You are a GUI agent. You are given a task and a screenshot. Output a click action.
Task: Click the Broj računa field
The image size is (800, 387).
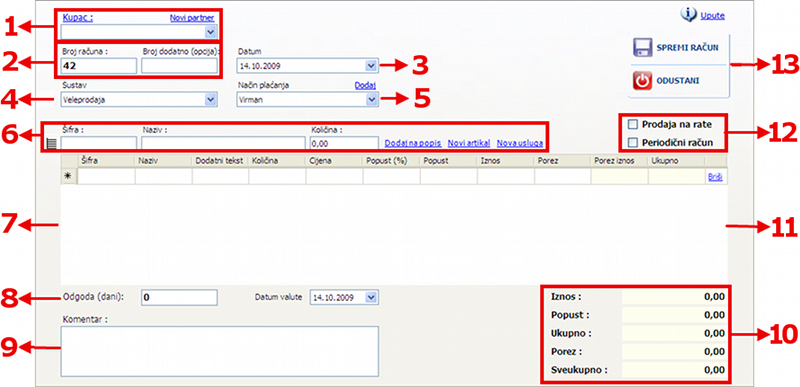[98, 66]
